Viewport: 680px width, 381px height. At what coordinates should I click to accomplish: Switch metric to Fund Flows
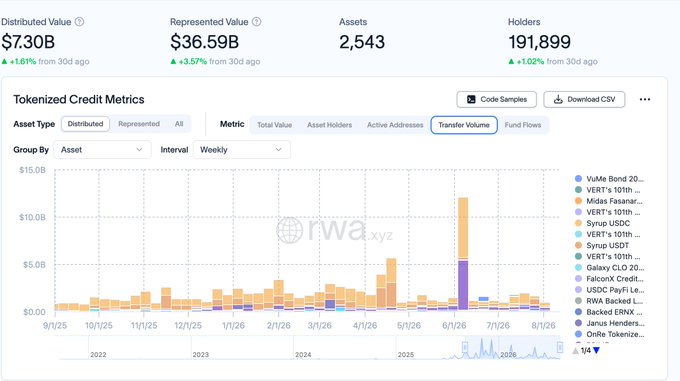click(523, 125)
